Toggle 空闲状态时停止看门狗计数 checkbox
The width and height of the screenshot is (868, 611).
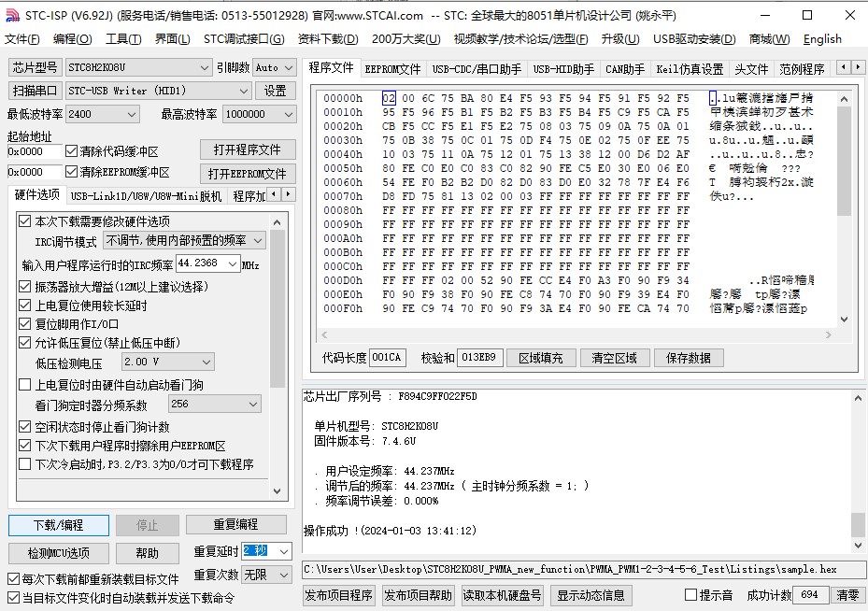click(x=25, y=427)
